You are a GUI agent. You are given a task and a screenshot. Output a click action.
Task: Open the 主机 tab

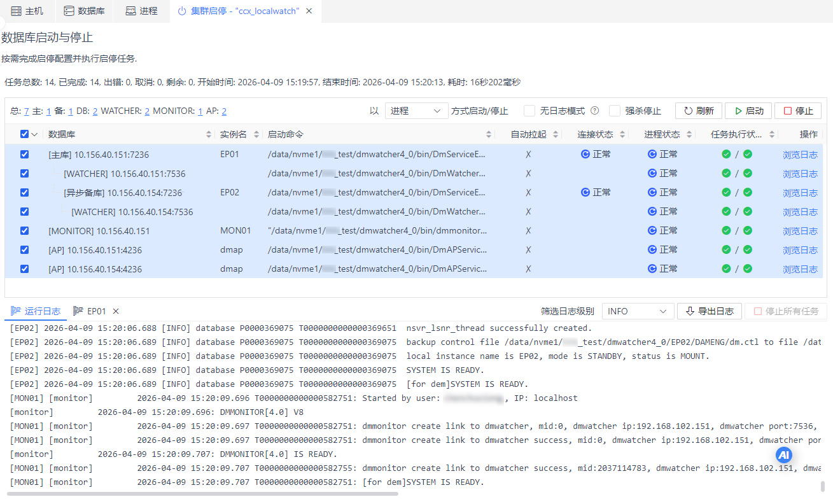point(27,11)
